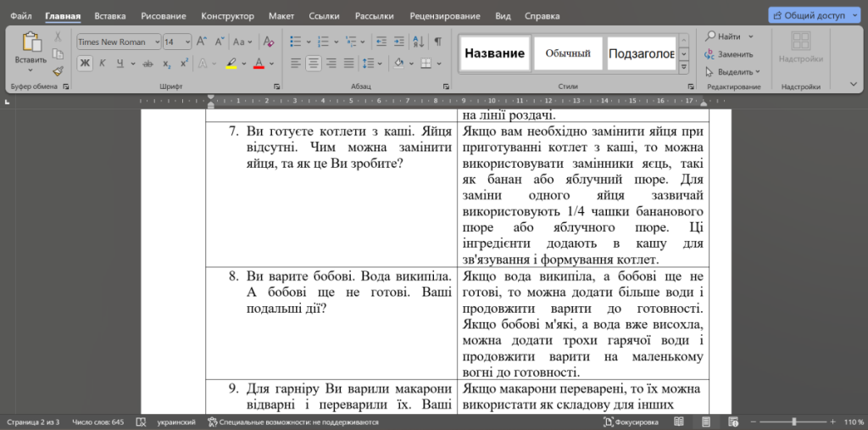This screenshot has width=868, height=430.
Task: Expand underline style dropdown arrow
Action: tap(133, 64)
